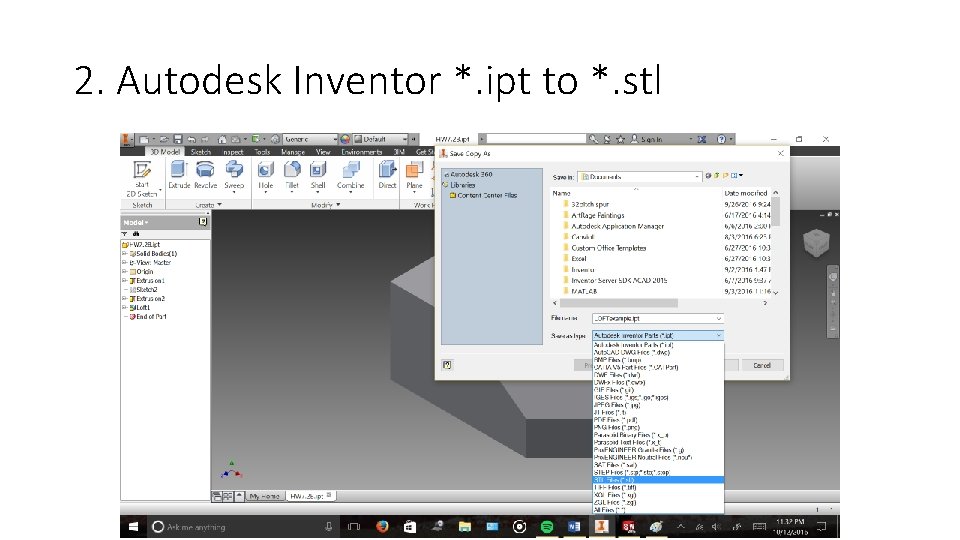
Task: Select Autodesk 360 in dialog sidebar
Action: (471, 174)
